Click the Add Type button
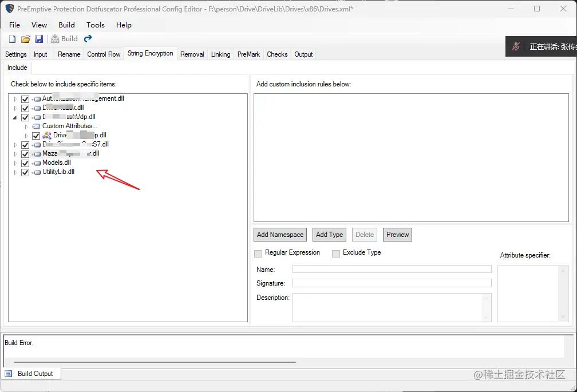 329,235
